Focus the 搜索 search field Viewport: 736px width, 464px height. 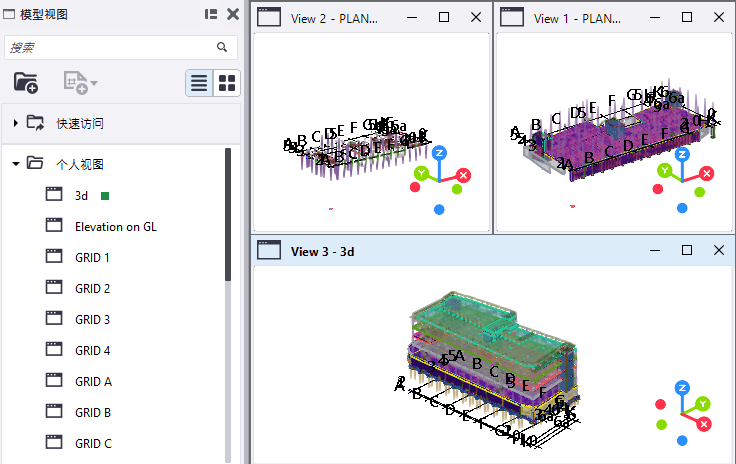point(121,47)
